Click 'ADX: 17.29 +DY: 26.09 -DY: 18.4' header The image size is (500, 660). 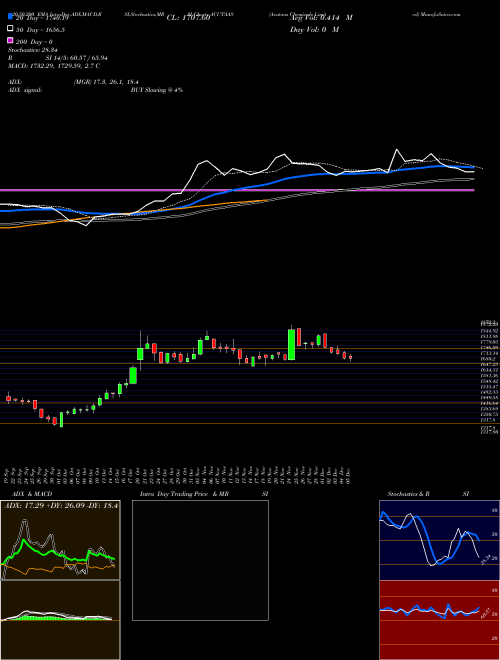click(61, 504)
